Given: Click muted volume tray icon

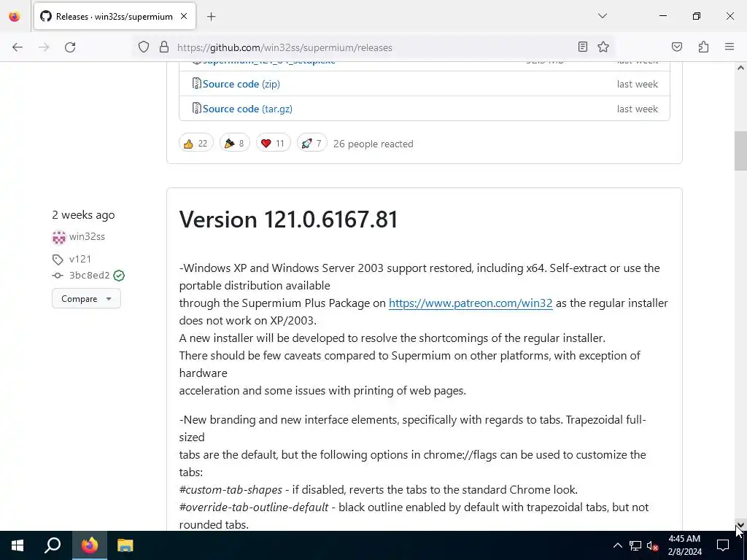Looking at the screenshot, I should tap(653, 545).
